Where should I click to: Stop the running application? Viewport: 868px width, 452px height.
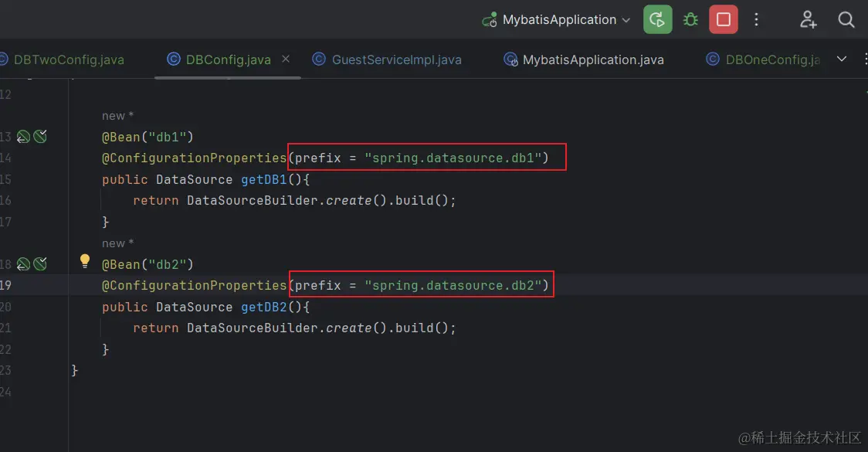coord(724,19)
